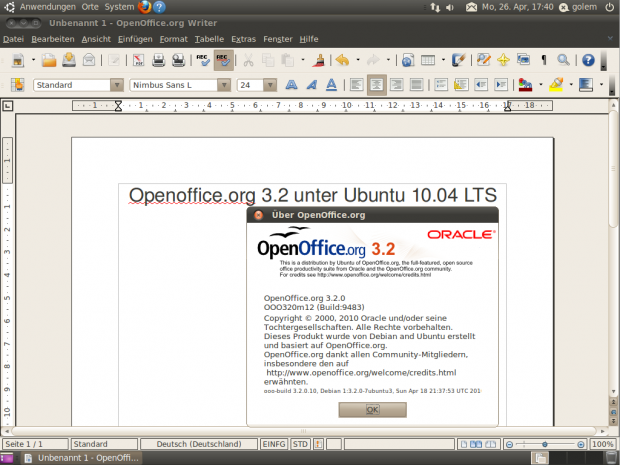Screen dimensions: 620x465
Task: Click the zoom slider handle
Action: tap(545, 444)
